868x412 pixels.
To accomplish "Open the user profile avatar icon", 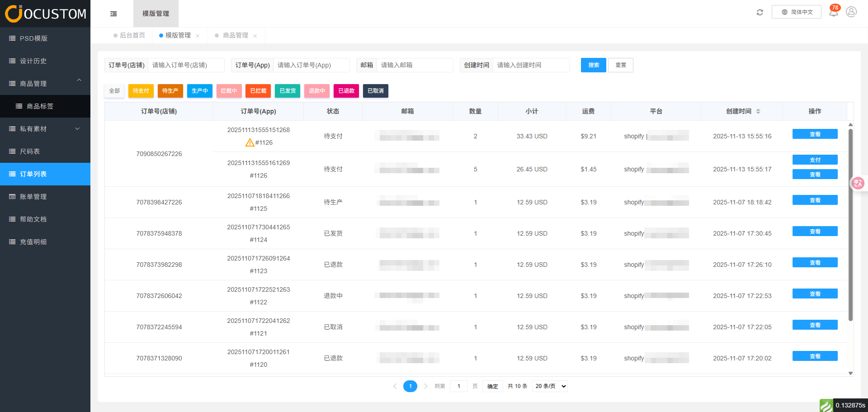I will click(851, 12).
